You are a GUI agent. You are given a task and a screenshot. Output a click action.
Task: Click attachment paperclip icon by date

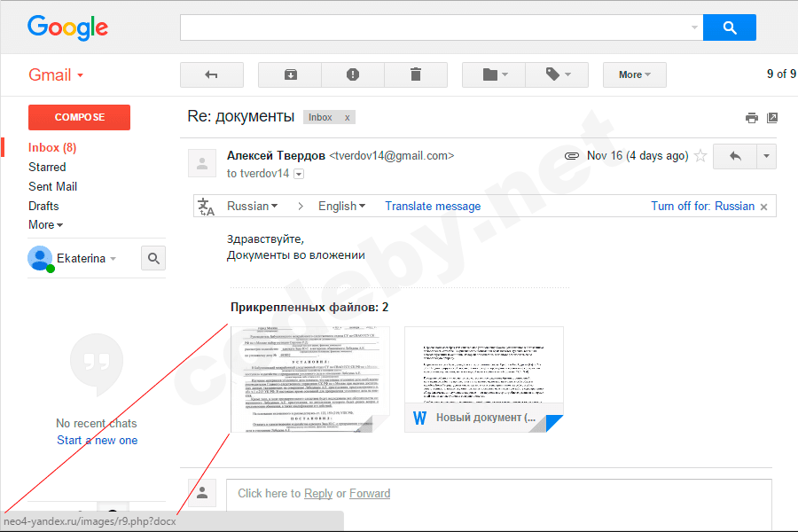(x=572, y=156)
